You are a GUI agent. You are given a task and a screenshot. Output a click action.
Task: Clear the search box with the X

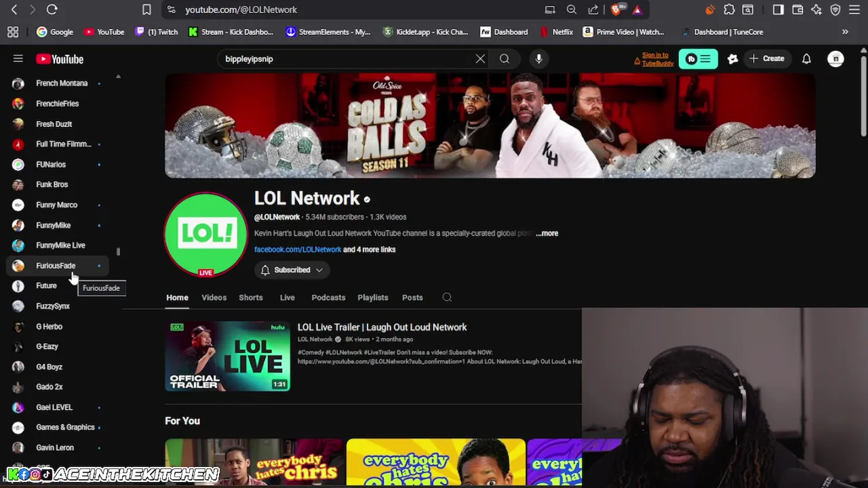480,59
